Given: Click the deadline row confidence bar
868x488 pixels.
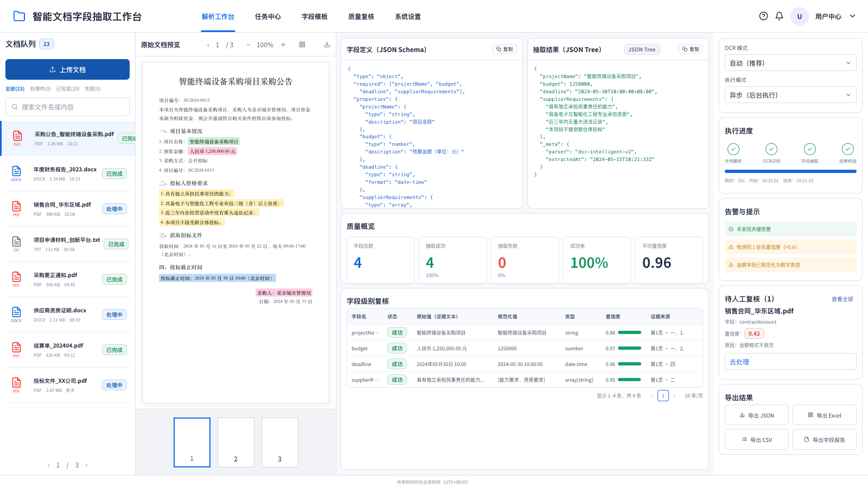Looking at the screenshot, I should click(629, 364).
